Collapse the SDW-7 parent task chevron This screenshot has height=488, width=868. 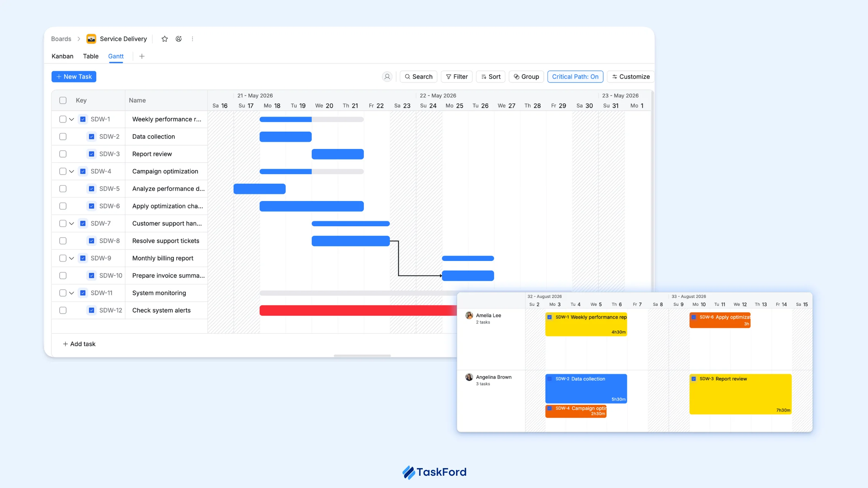click(72, 223)
